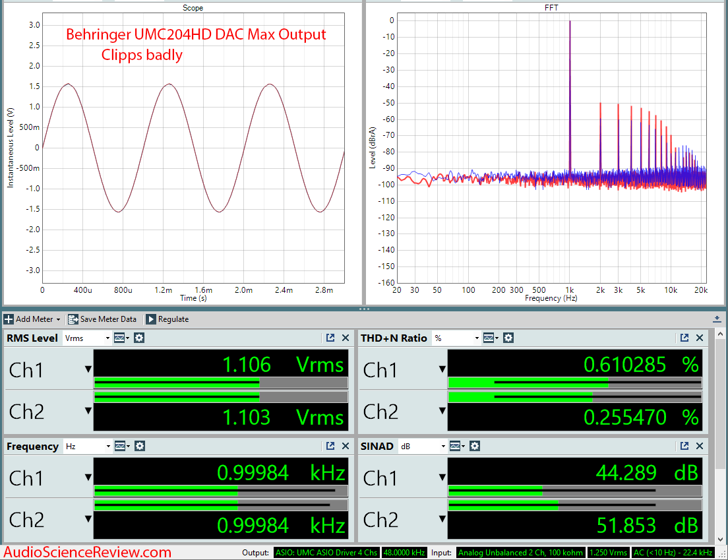Expand THD+N Ratio Ch1 channel arrow
This screenshot has width=728, height=560.
(442, 369)
